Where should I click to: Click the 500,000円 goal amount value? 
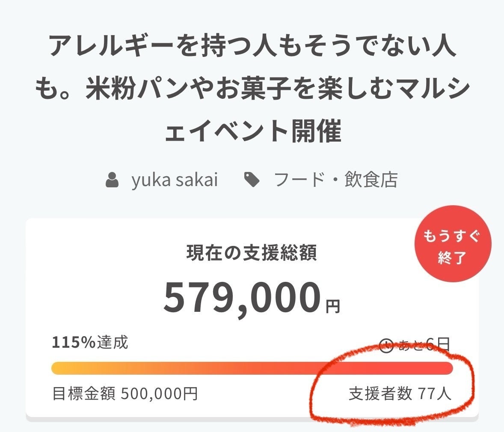159,394
